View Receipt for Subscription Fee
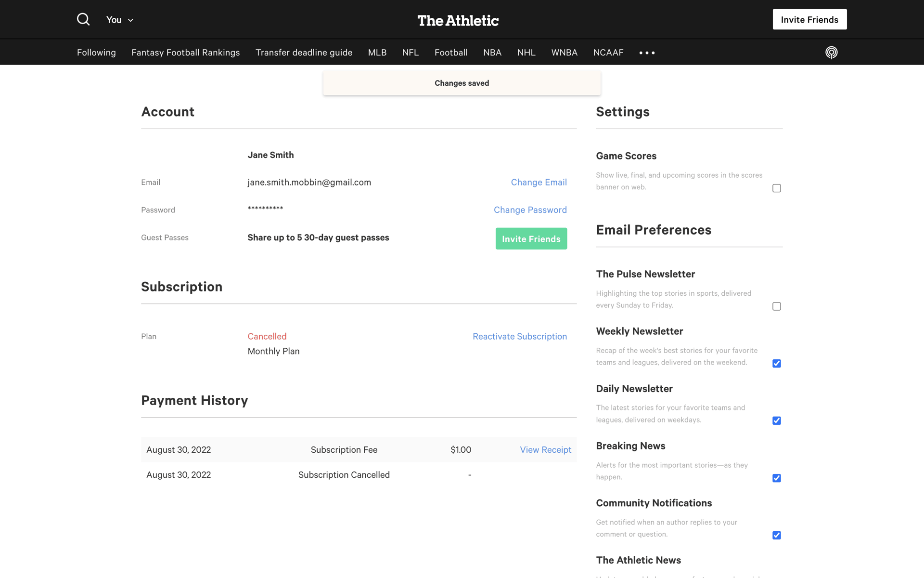The image size is (924, 578). pyautogui.click(x=545, y=449)
